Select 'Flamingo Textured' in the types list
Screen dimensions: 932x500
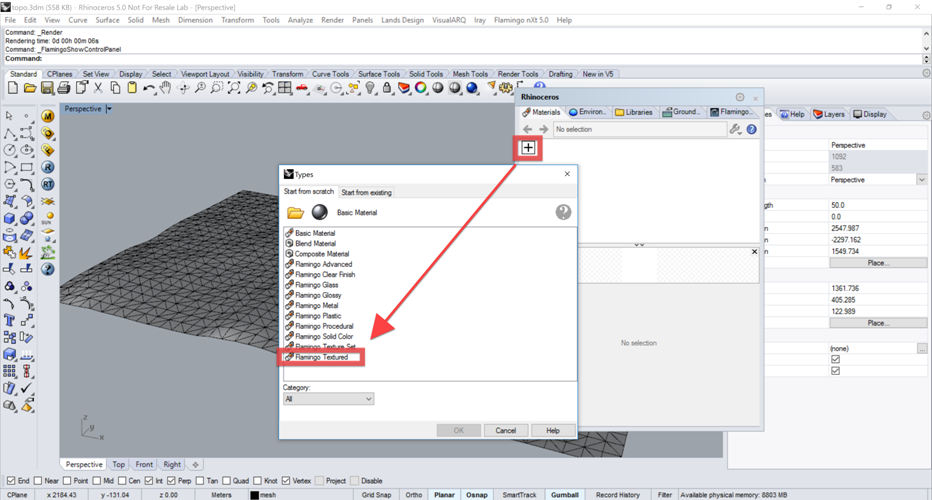pos(321,357)
